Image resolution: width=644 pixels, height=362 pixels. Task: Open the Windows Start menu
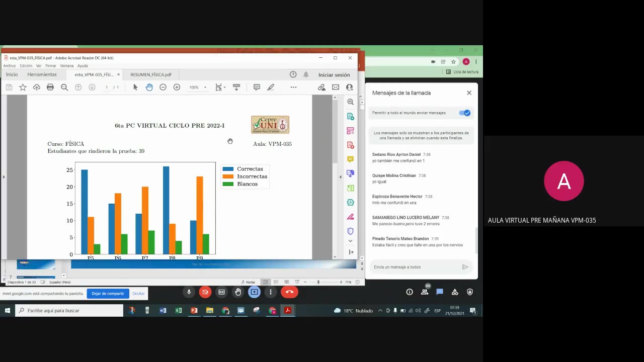coord(8,311)
